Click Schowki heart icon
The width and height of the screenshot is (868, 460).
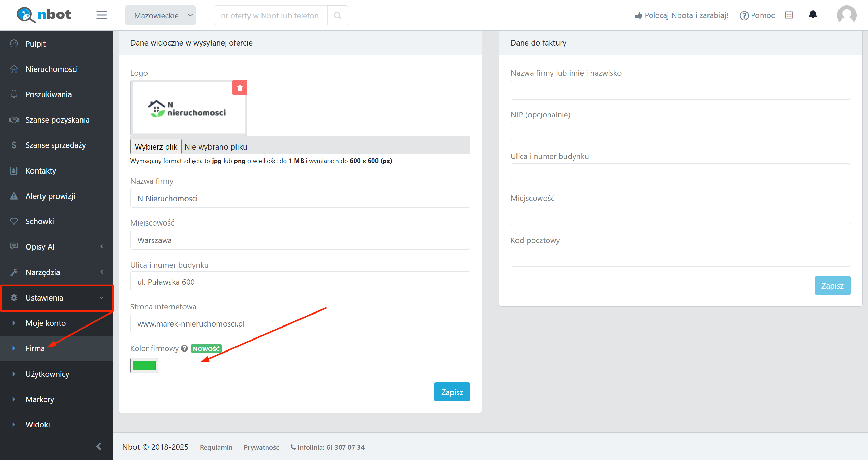coord(14,221)
